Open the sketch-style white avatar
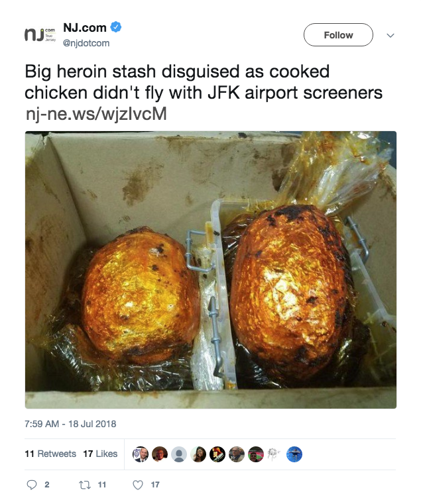 pyautogui.click(x=275, y=454)
